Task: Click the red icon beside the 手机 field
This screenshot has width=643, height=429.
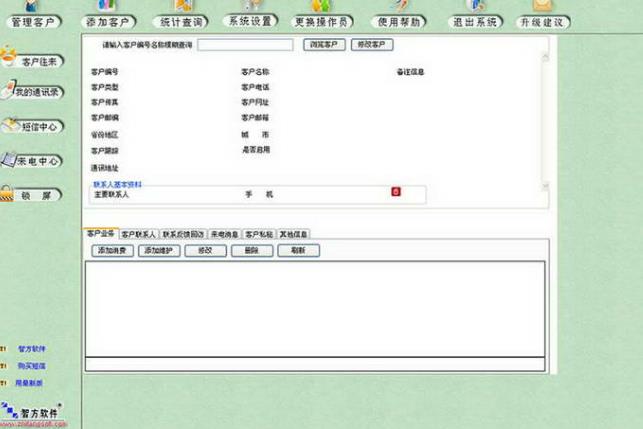Action: tap(396, 192)
